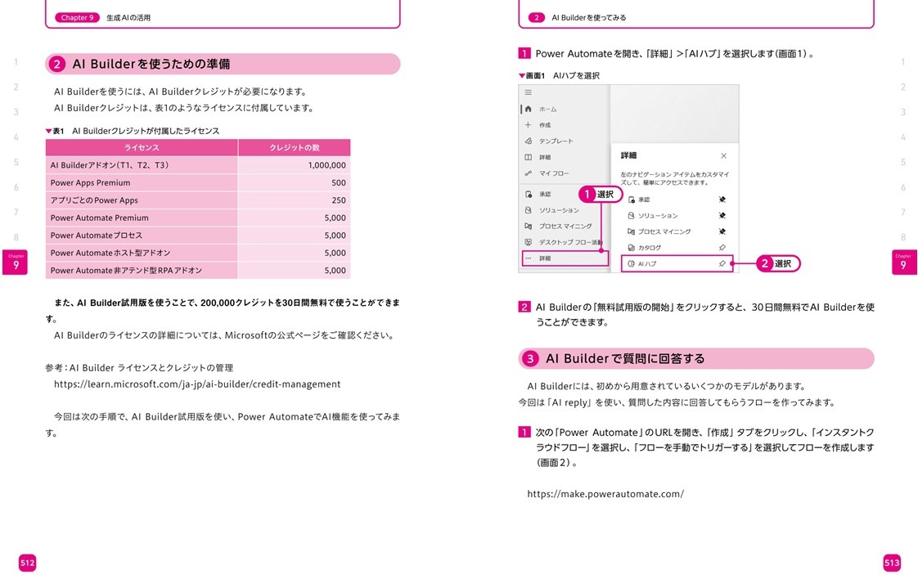Viewport: 918px width, 588px height.
Task: Open the learn.microsoft.com credit-management URL
Action: click(197, 384)
